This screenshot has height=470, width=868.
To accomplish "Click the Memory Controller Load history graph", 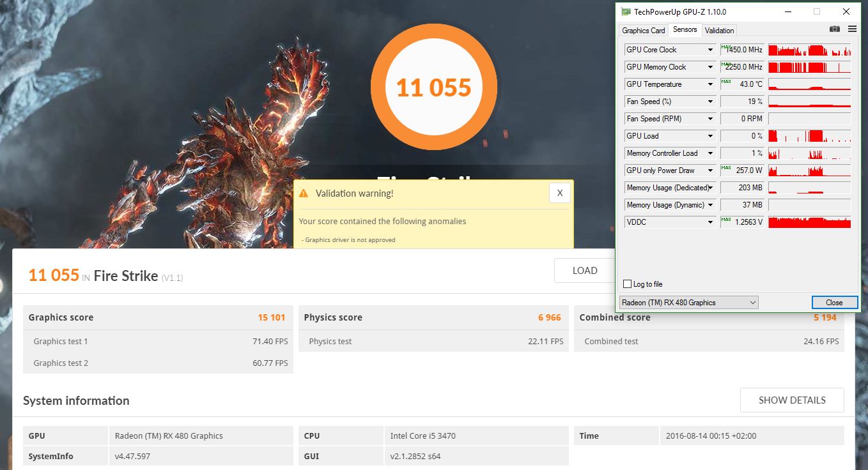I will pos(809,153).
